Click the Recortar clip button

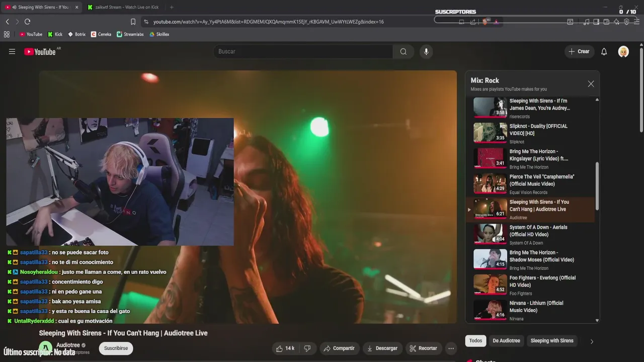(423, 348)
